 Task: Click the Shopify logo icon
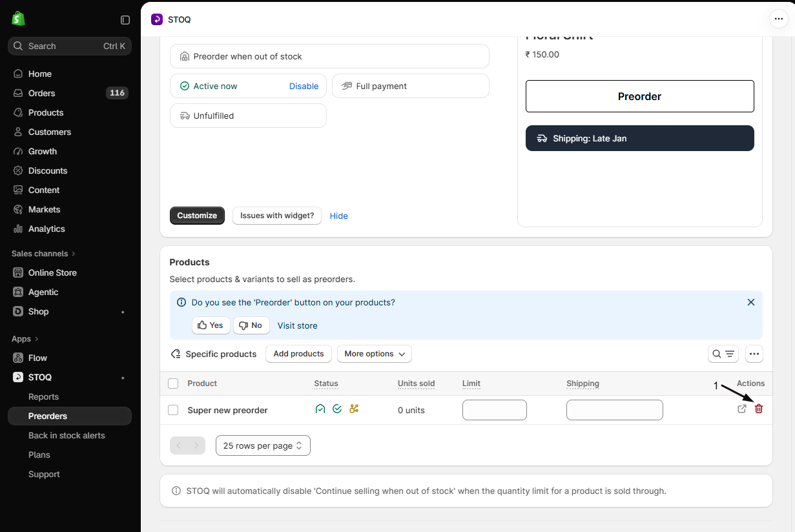18,19
